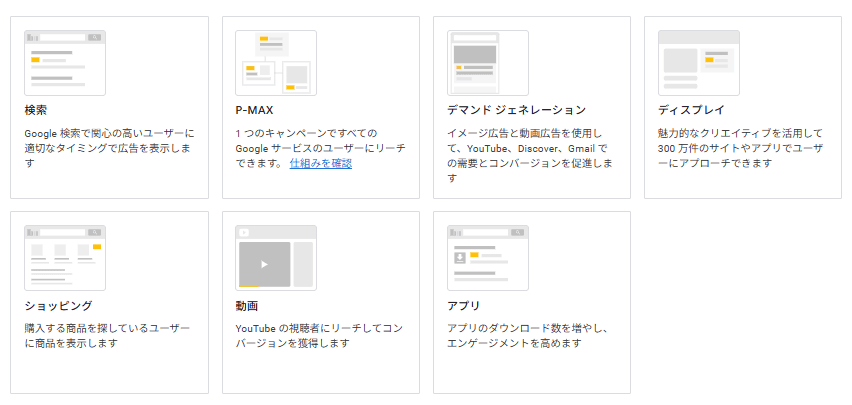Viewport: 852px width, 405px height.
Task: Click the アプリ campaign illustration icon
Action: pyautogui.click(x=488, y=258)
